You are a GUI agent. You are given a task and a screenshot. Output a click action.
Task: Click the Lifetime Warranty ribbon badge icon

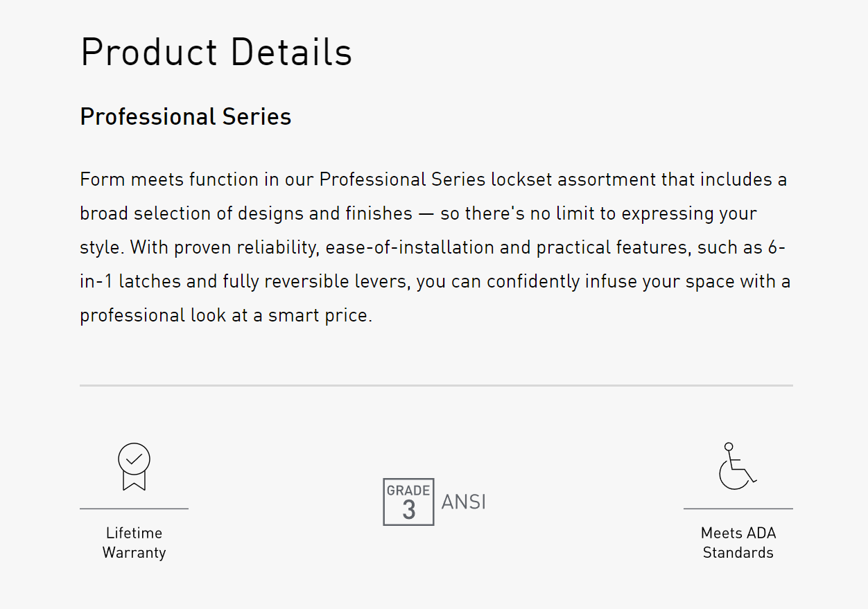coord(134,467)
